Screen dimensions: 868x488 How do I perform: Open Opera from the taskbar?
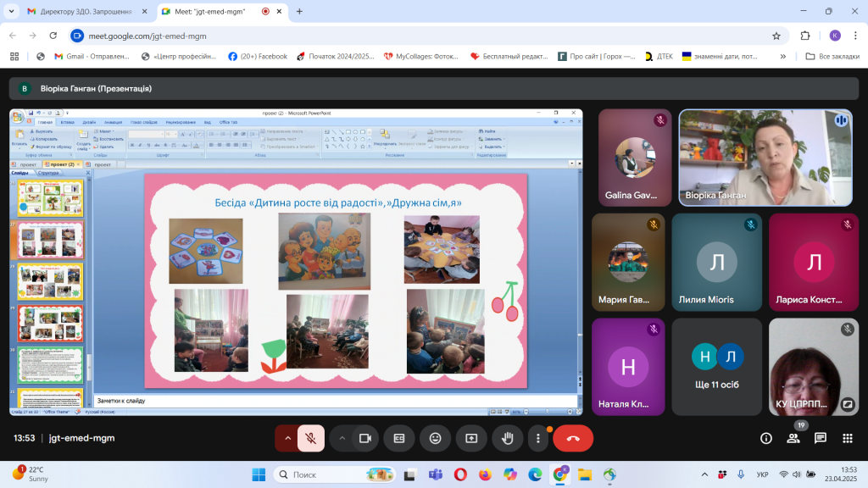pos(460,474)
